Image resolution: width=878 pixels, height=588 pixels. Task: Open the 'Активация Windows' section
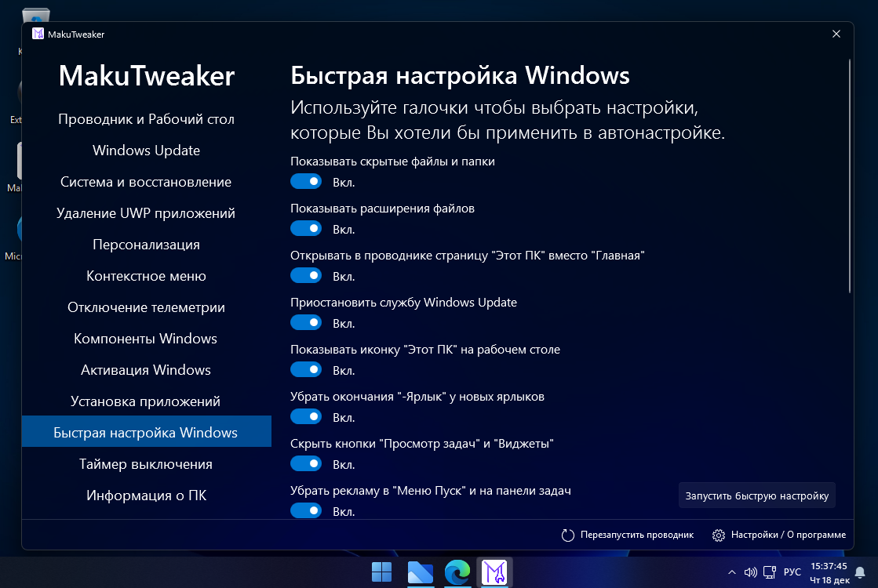[x=146, y=370]
